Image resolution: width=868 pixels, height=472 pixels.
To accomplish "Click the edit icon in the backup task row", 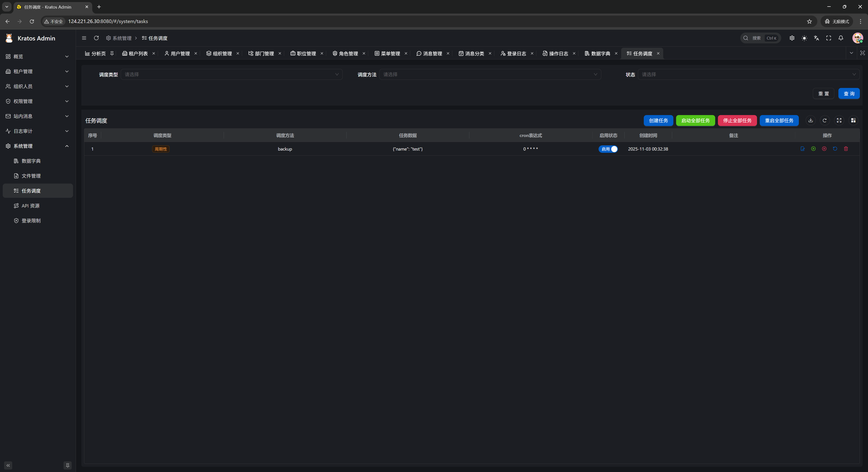I will click(802, 149).
